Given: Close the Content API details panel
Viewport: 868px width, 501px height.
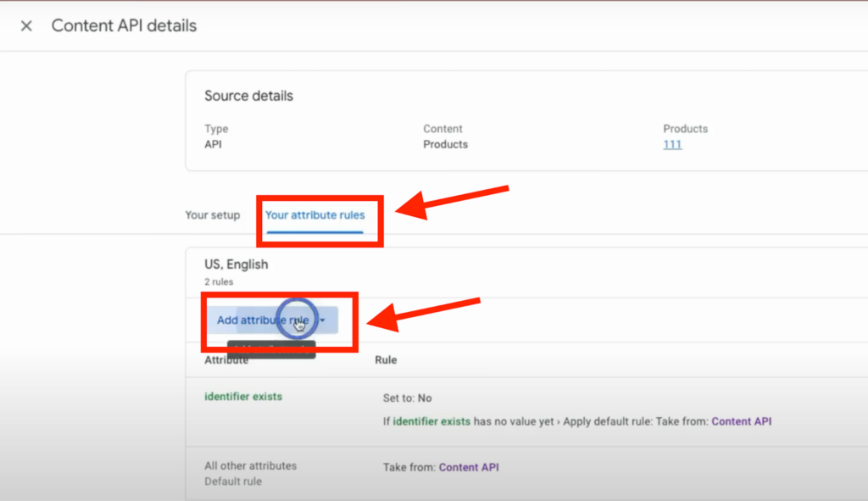Looking at the screenshot, I should pyautogui.click(x=26, y=26).
